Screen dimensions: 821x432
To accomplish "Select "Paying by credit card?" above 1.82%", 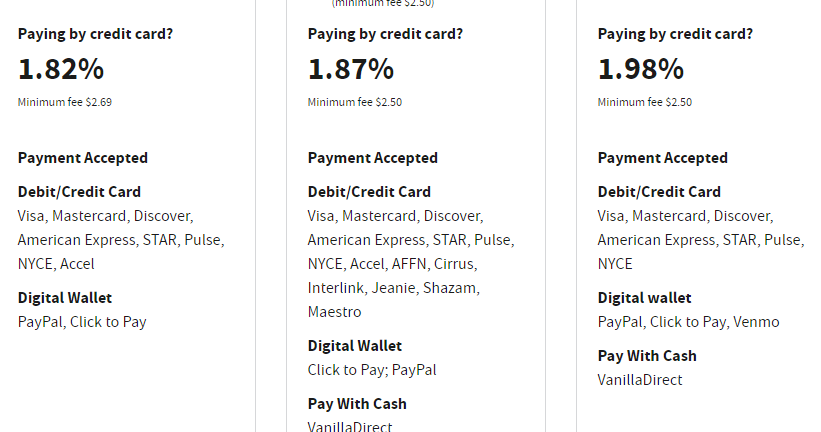I will 95,33.
